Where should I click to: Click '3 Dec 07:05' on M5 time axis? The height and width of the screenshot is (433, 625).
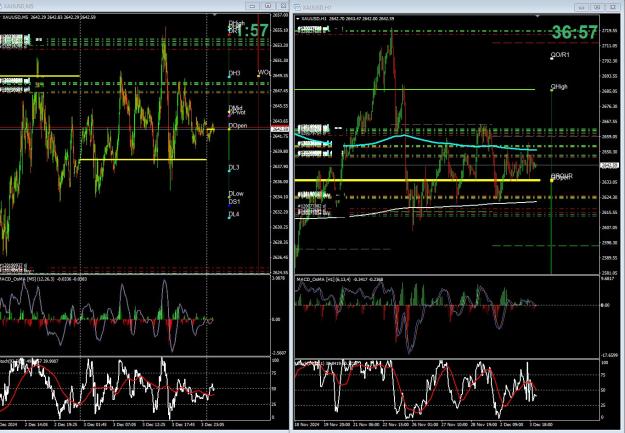(124, 425)
